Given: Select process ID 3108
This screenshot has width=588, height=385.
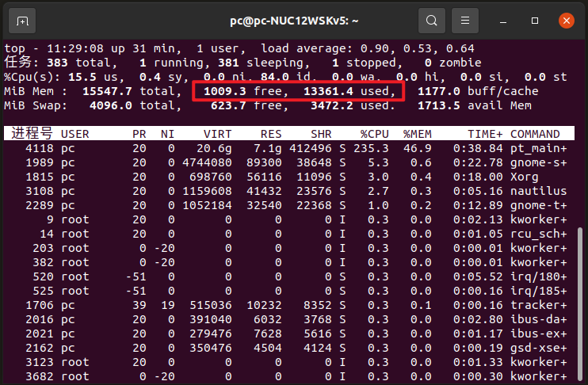Looking at the screenshot, I should coord(40,191).
